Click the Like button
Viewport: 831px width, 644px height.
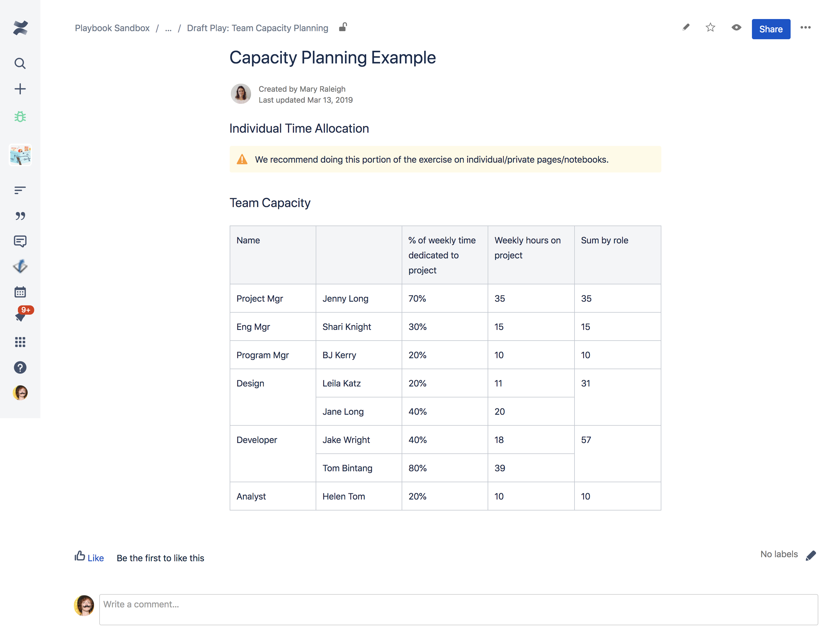tap(89, 558)
